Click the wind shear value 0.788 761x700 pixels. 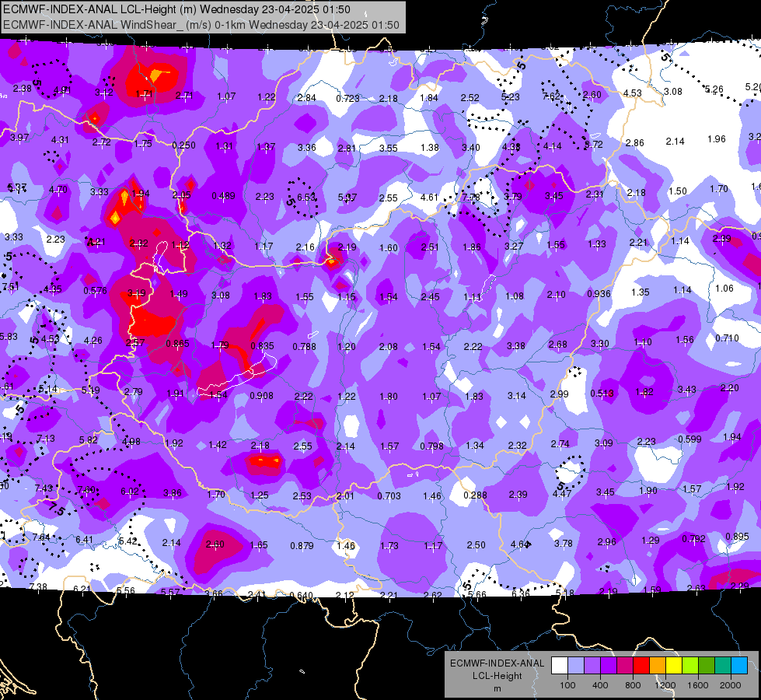304,347
